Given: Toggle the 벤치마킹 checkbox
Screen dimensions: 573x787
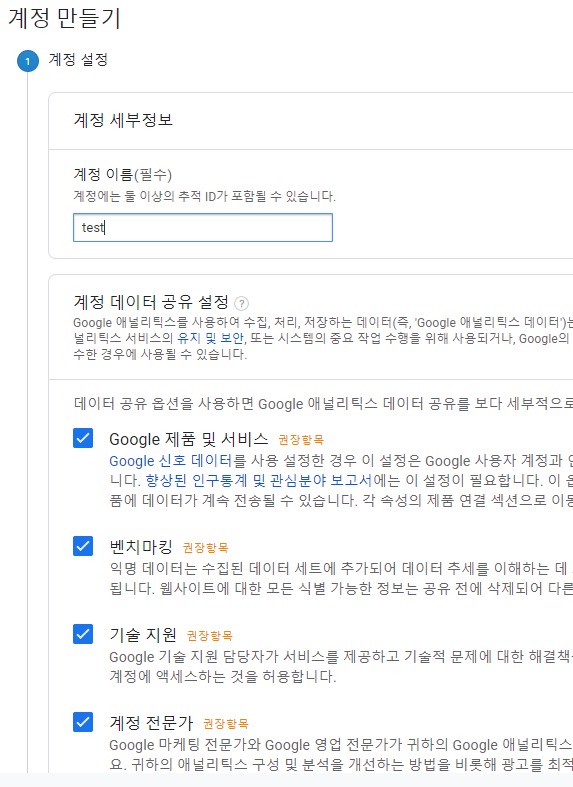Looking at the screenshot, I should [83, 546].
